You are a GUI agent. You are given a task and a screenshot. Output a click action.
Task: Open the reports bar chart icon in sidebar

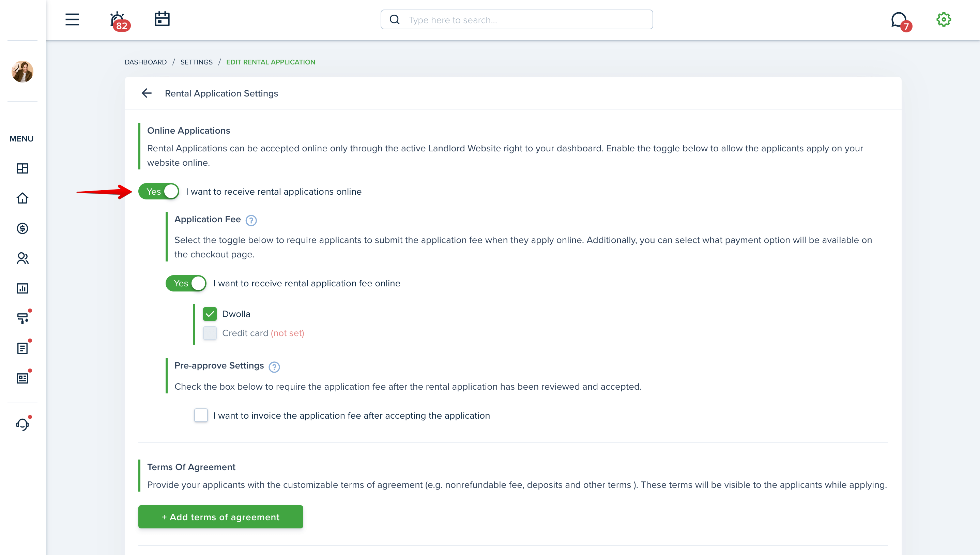22,288
